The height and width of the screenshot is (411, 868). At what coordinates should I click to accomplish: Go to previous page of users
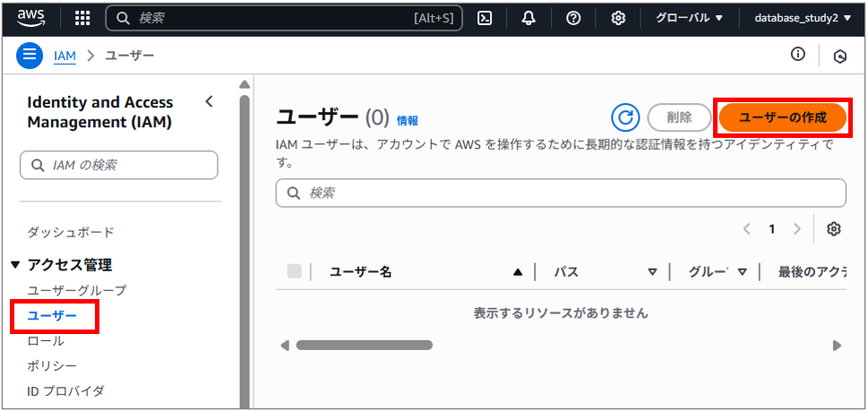click(x=747, y=229)
